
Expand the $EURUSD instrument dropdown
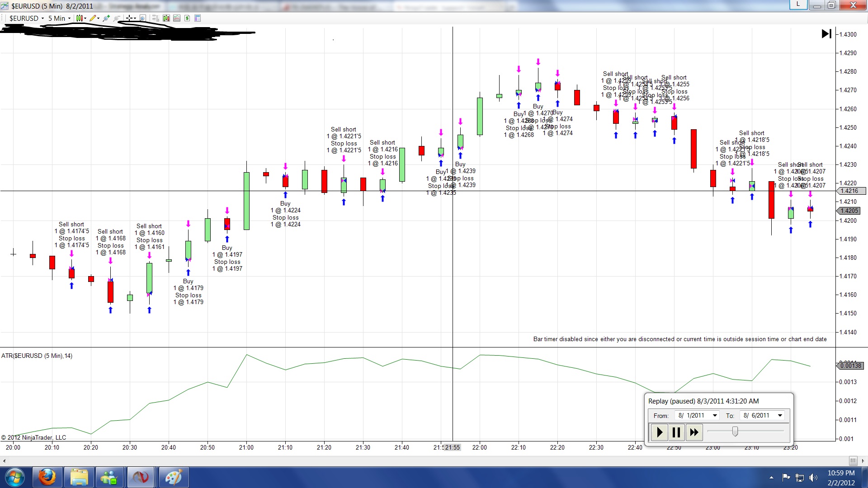tap(43, 19)
